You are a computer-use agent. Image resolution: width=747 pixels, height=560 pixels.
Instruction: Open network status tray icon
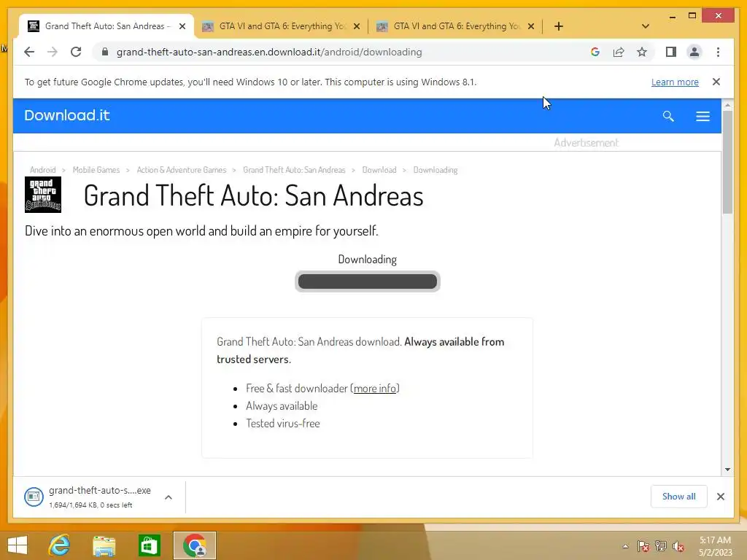[x=660, y=546]
